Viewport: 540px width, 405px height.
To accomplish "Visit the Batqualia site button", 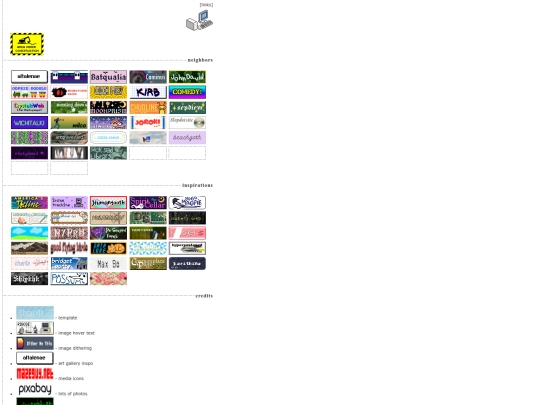I will [108, 77].
